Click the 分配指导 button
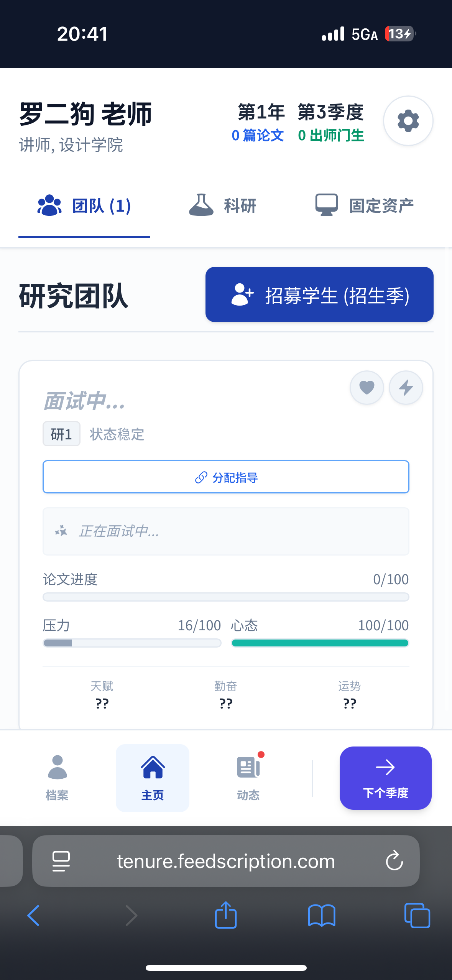Image resolution: width=452 pixels, height=980 pixels. click(x=226, y=477)
